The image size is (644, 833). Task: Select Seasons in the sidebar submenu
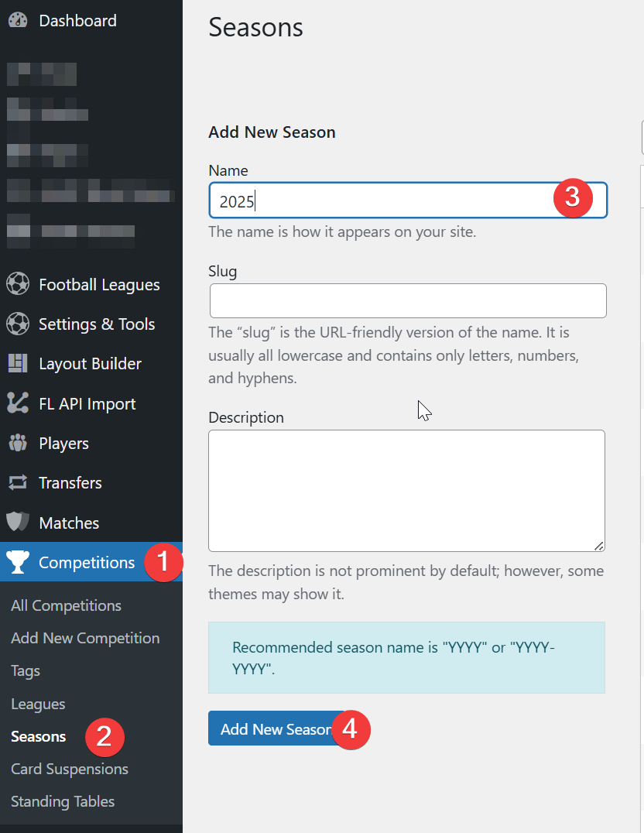(x=38, y=736)
